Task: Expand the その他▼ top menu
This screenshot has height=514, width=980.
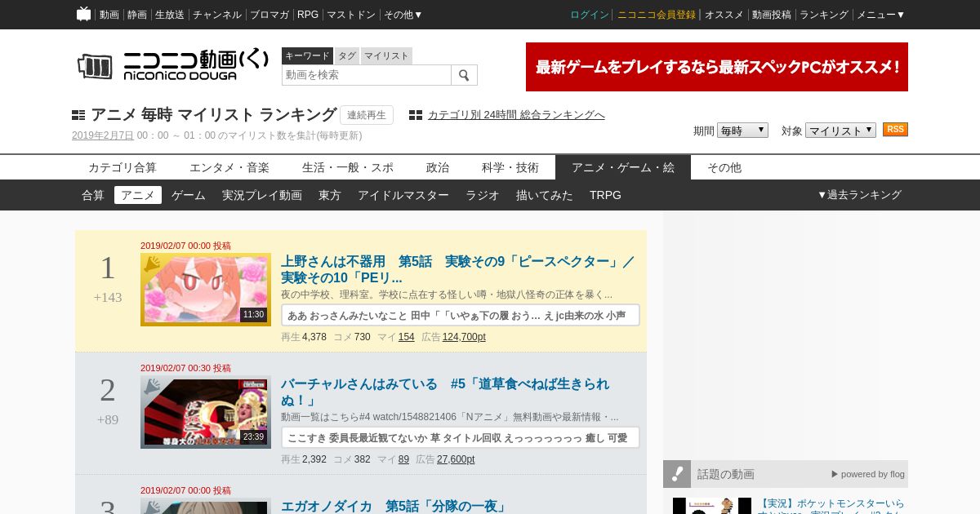Action: click(x=403, y=15)
